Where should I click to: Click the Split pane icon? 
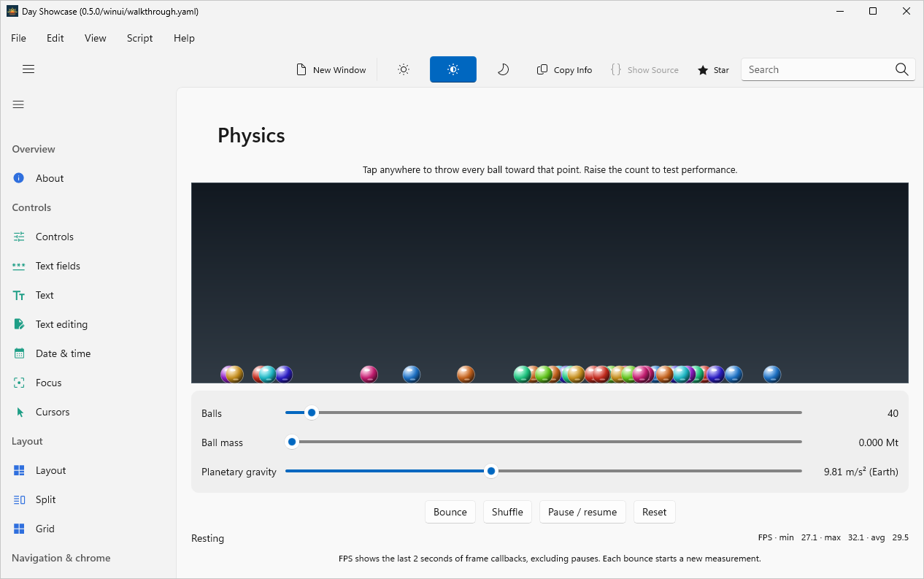pyautogui.click(x=19, y=499)
